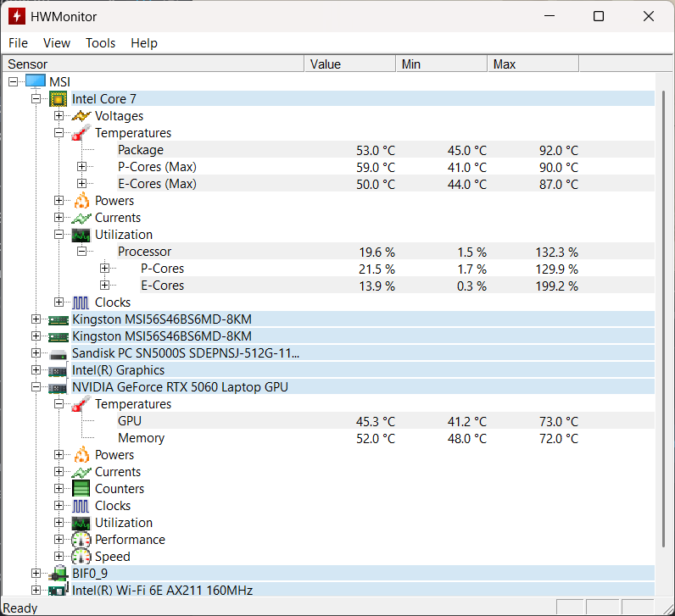Click the NVIDIA GeForce RTX 5060 GPU card icon
Viewport: 675px width, 616px height.
point(59,387)
